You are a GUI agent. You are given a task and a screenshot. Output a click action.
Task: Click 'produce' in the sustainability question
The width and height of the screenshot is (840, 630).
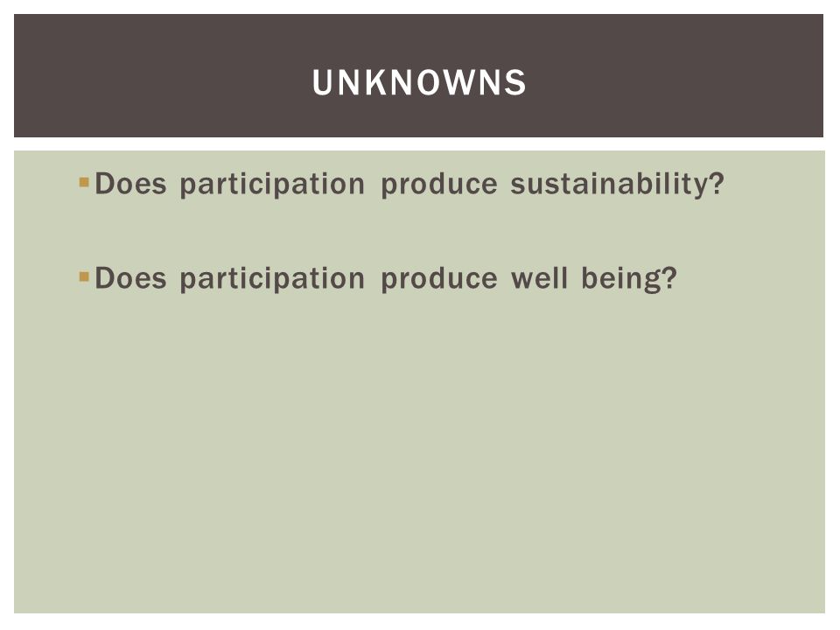[x=439, y=185]
